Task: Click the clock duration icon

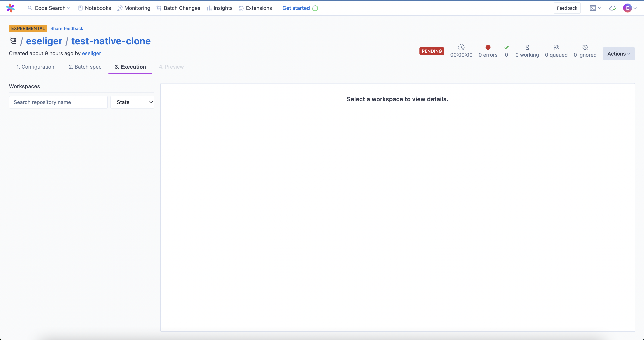Action: point(461,47)
